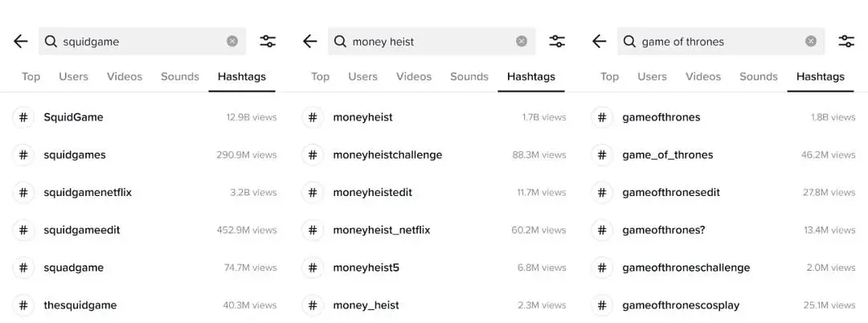The image size is (868, 323).
Task: Open filters next to money heist search
Action: [557, 42]
